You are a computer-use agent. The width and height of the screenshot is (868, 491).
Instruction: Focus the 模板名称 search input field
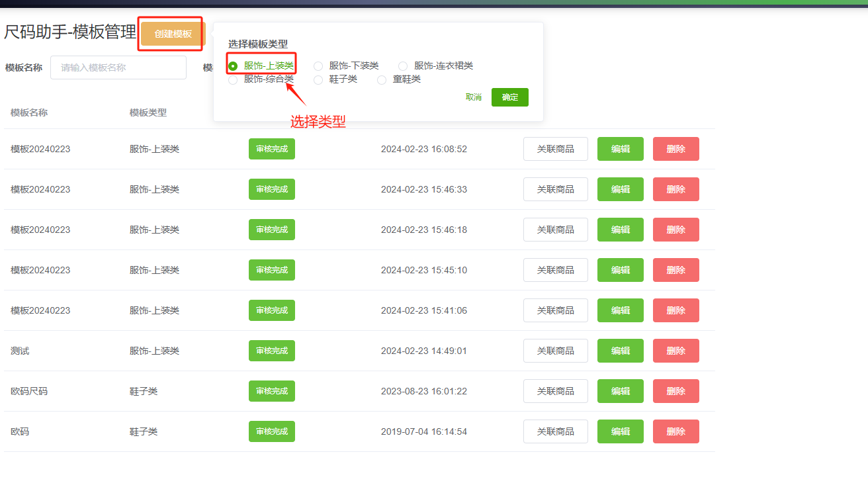coord(118,67)
